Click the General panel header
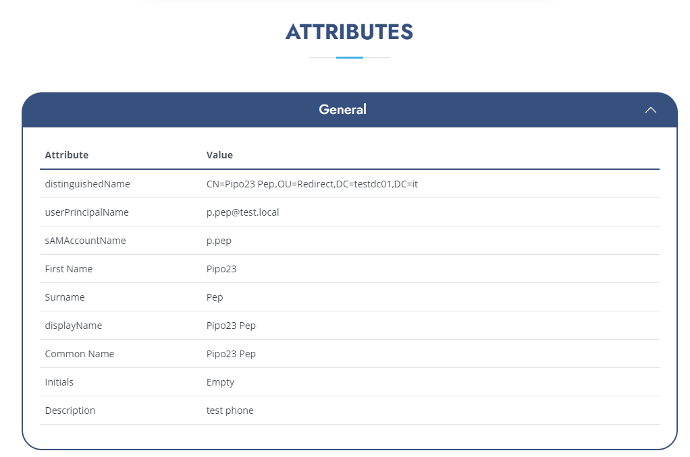 click(349, 110)
